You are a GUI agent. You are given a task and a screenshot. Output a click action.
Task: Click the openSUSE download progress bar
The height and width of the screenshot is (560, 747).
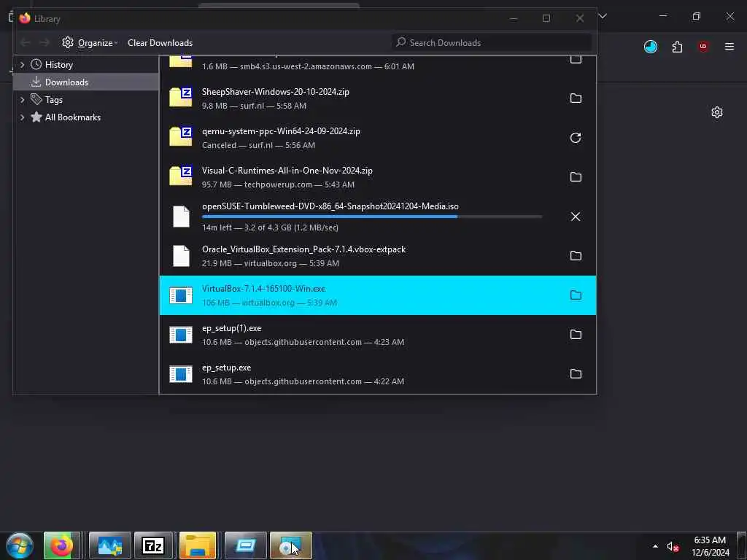pos(371,217)
